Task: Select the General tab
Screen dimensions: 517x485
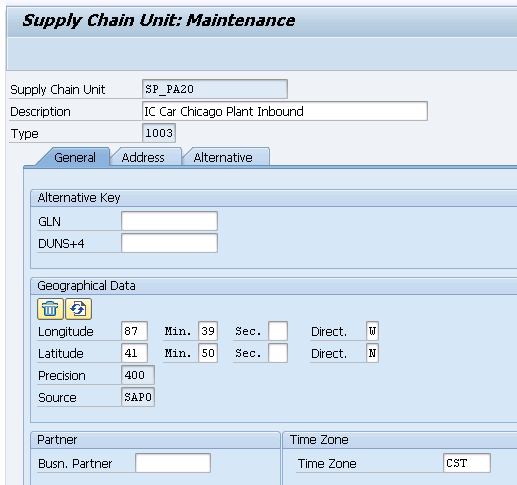Action: click(75, 157)
